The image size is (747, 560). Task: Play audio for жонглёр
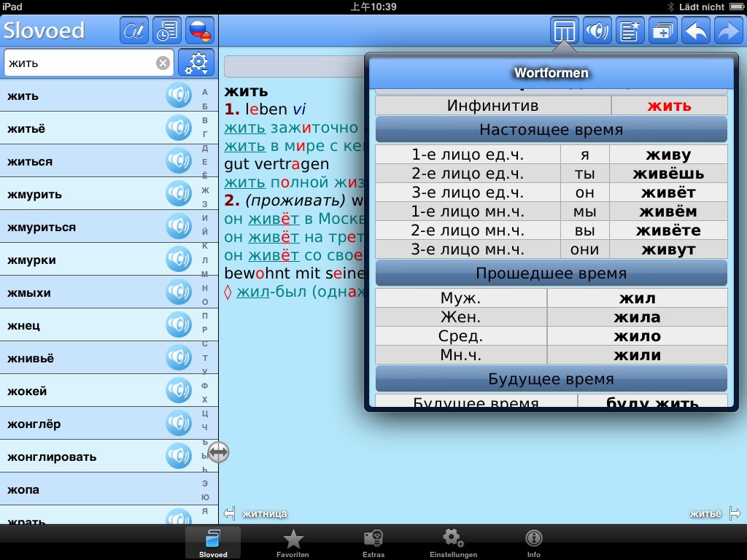(x=179, y=424)
